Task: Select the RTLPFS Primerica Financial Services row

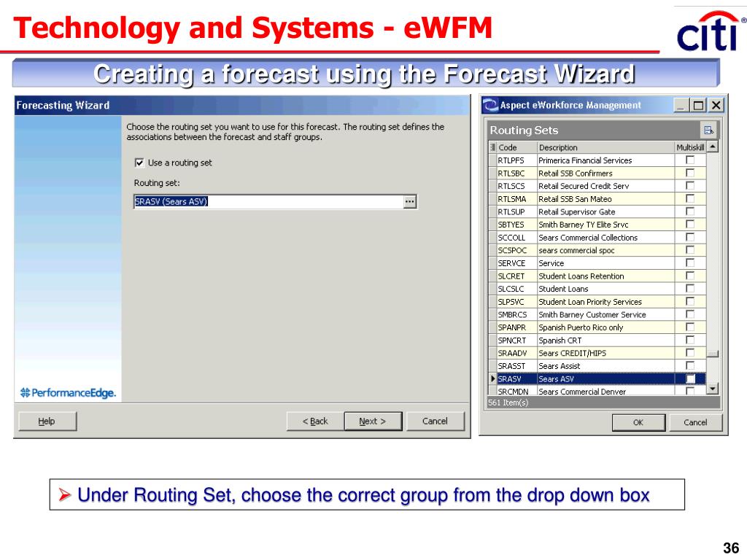Action: (x=597, y=160)
